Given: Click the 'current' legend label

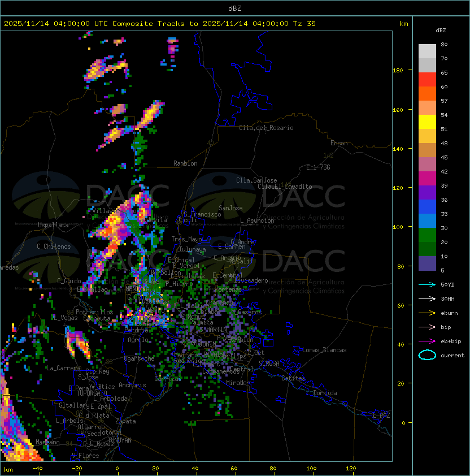Looking at the screenshot, I should pos(452,356).
